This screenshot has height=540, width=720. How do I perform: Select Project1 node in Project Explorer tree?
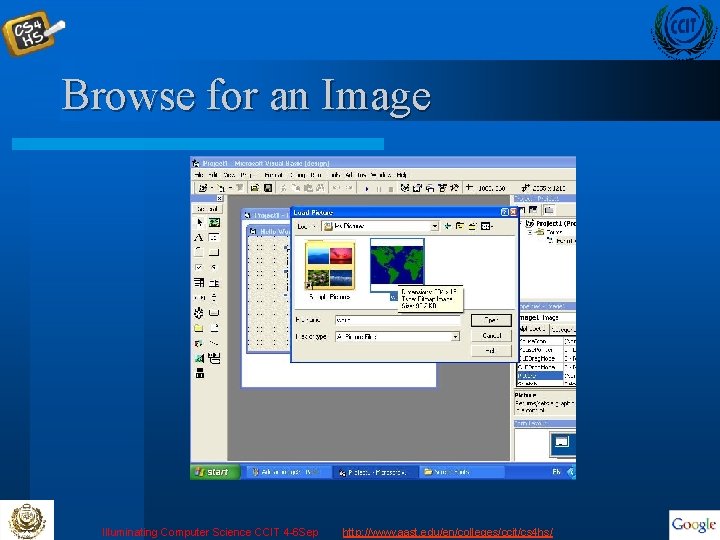(x=551, y=224)
